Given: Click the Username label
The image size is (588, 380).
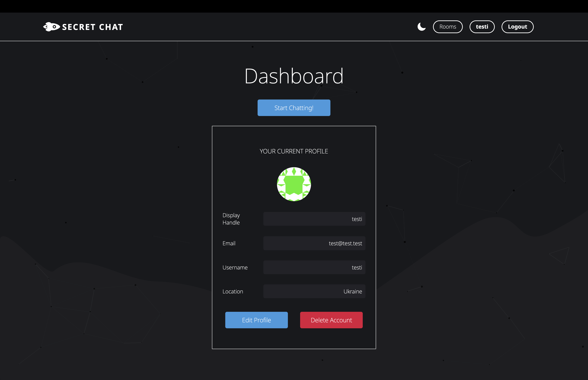Looking at the screenshot, I should pos(235,268).
